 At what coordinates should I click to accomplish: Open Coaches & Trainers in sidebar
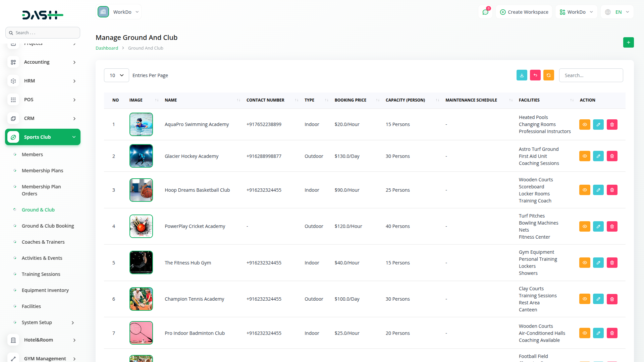coord(43,242)
